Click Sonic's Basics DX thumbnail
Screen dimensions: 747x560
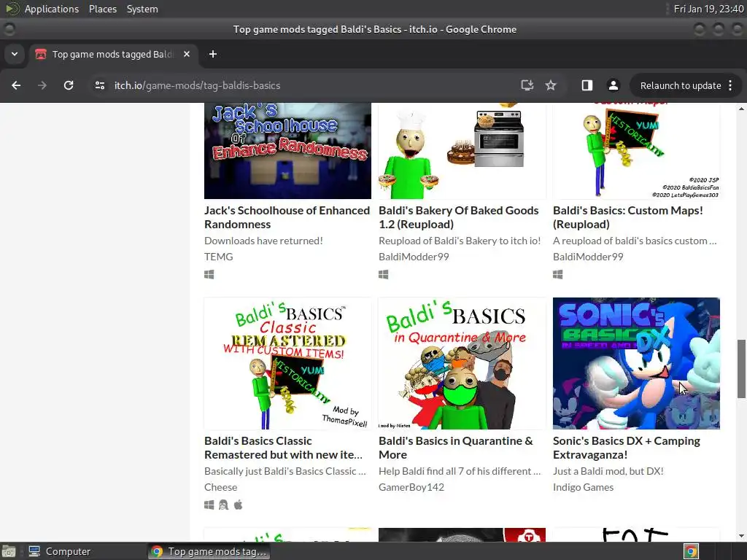(636, 363)
